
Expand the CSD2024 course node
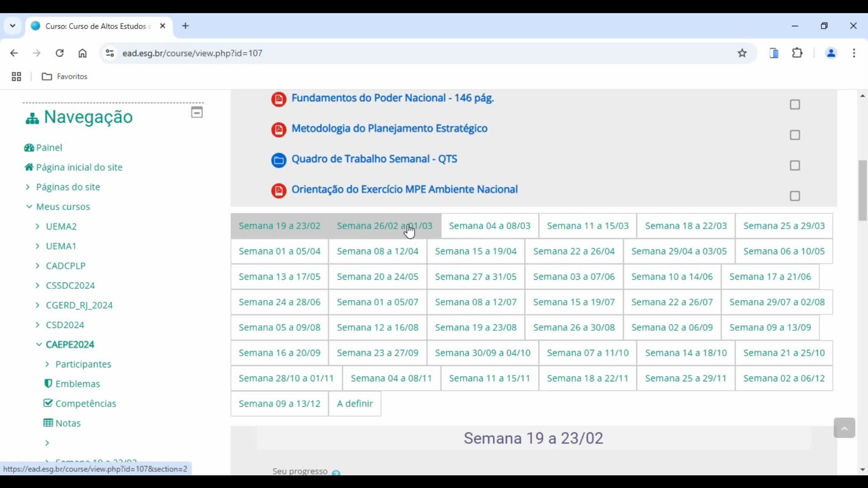coord(38,325)
